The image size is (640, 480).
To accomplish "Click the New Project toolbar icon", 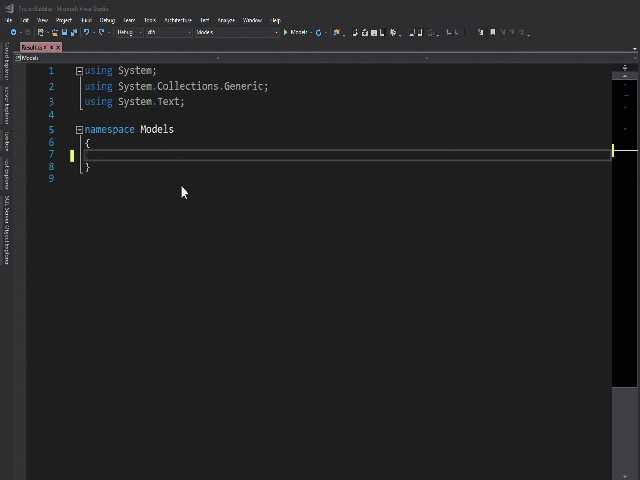I will pos(40,32).
